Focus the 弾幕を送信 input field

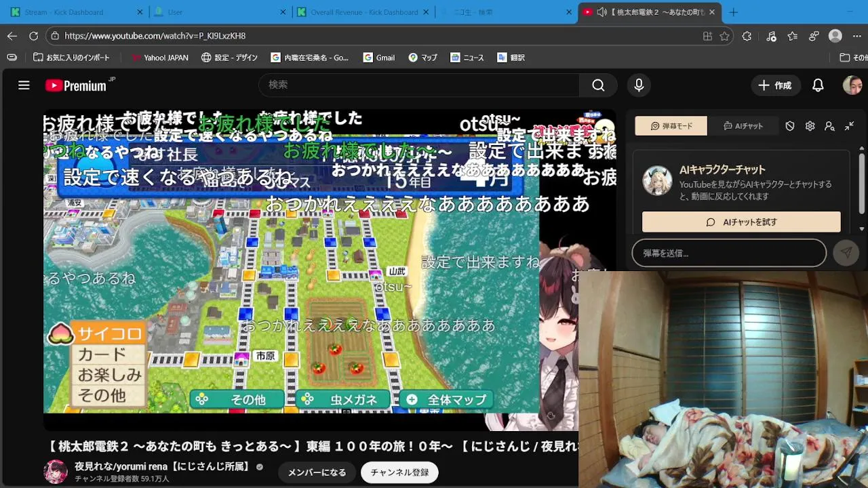(729, 253)
